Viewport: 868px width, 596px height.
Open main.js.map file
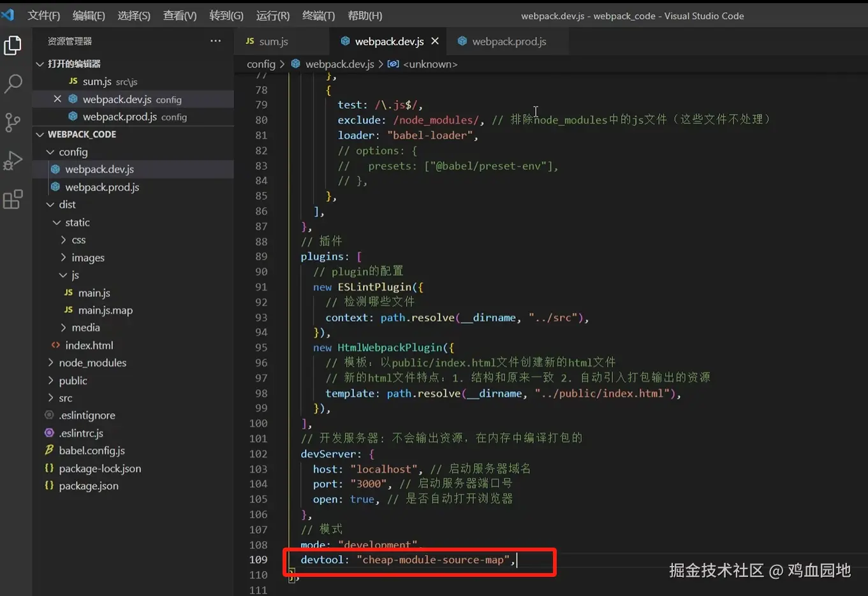pos(134,310)
